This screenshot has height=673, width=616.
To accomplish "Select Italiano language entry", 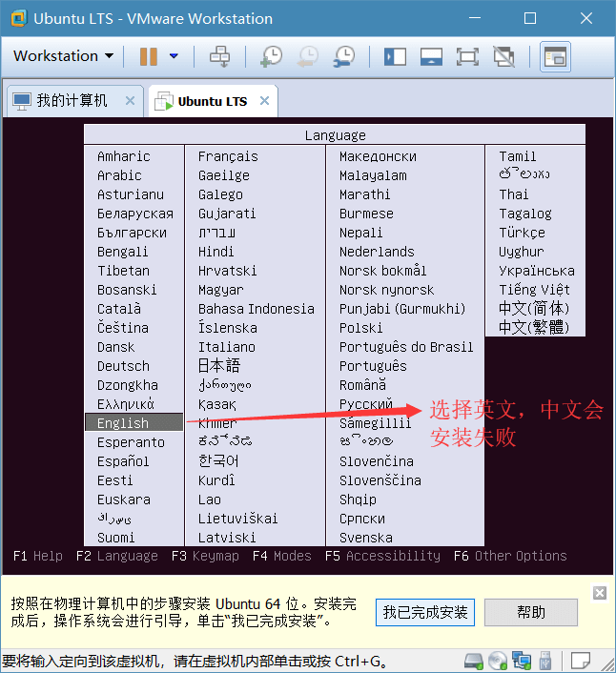I will tap(227, 347).
